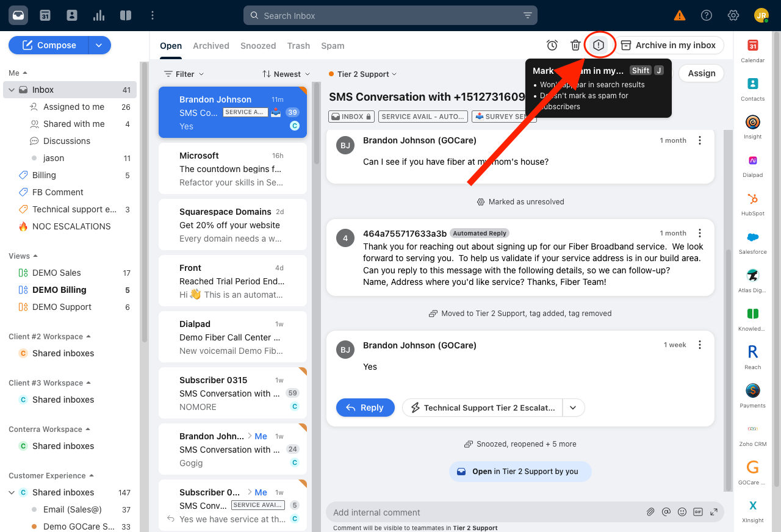Click the Add internal comment field
Screen dimensions: 781x532
pos(486,512)
